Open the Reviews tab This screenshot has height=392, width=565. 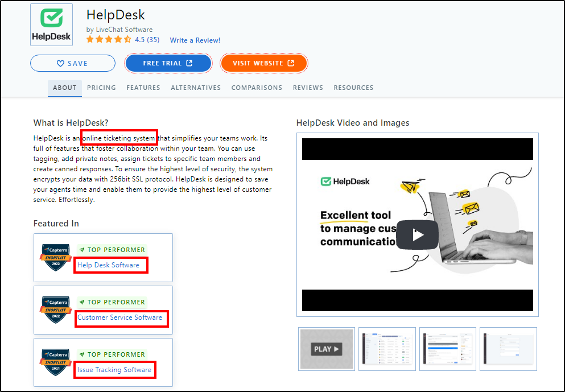click(x=308, y=88)
